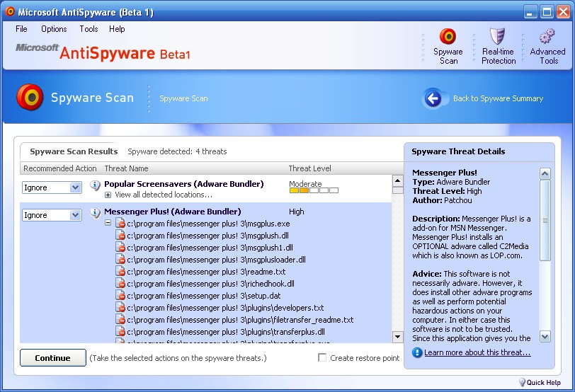The height and width of the screenshot is (392, 575).
Task: Click file icon for msgplusloader.dll
Action: click(120, 260)
